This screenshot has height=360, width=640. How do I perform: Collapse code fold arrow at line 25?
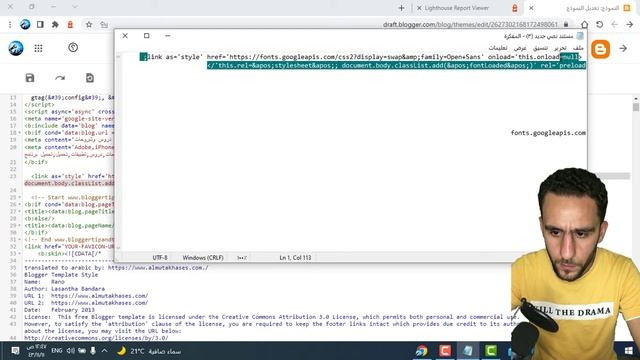20,197
